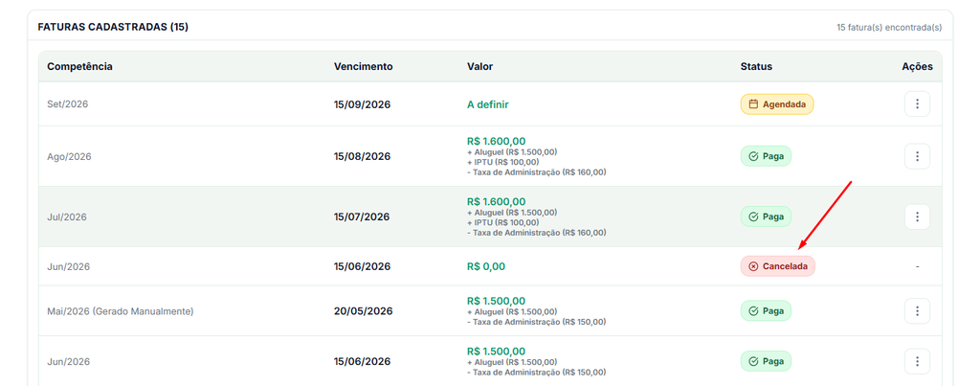Select the Mai/2026 (Gerado Manualmente) row label
Screen dimensions: 980x386
(x=121, y=311)
